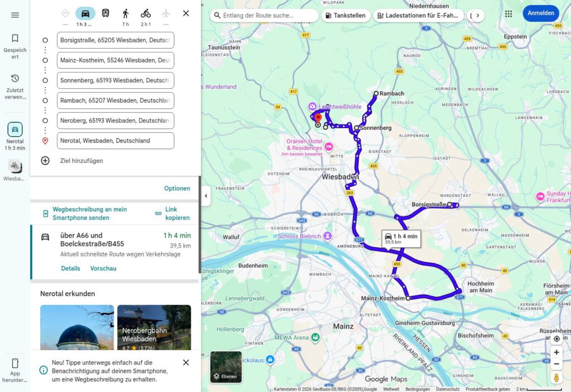Screen dimensions: 571x392
Task: Edit the Nerotal destination field
Action: coord(115,141)
